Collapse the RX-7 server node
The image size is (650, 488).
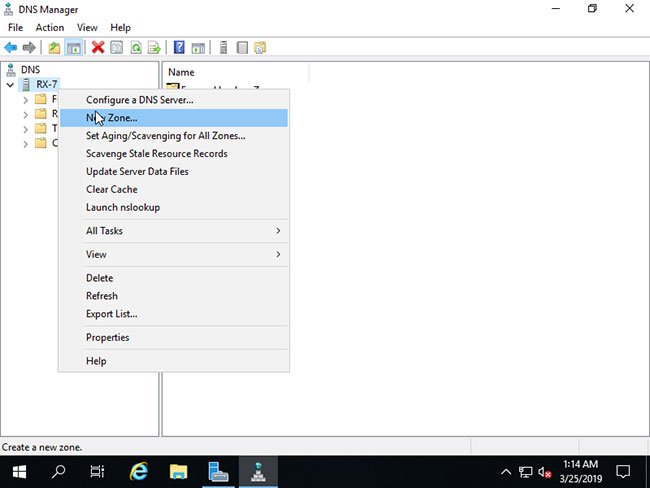[10, 85]
